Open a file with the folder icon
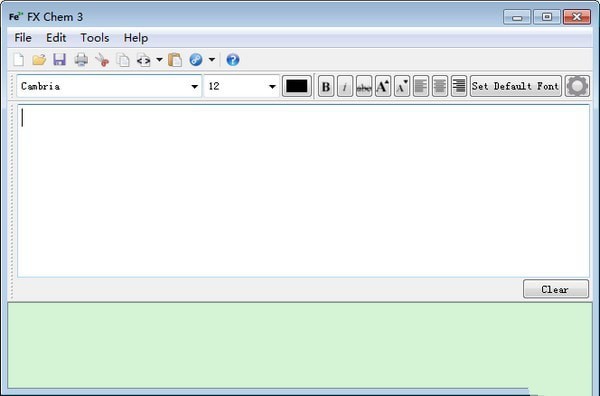Image resolution: width=600 pixels, height=396 pixels. tap(39, 60)
